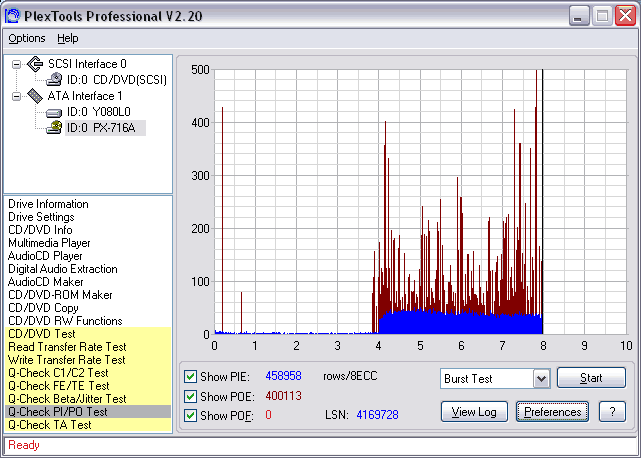Select ATA Interface 1 label
Screen dimensions: 641x458
[85, 96]
